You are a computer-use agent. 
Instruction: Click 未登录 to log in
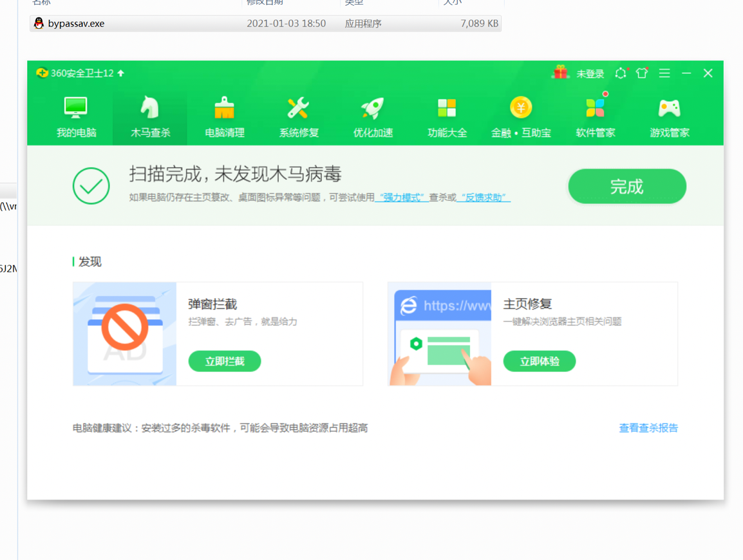tap(590, 73)
